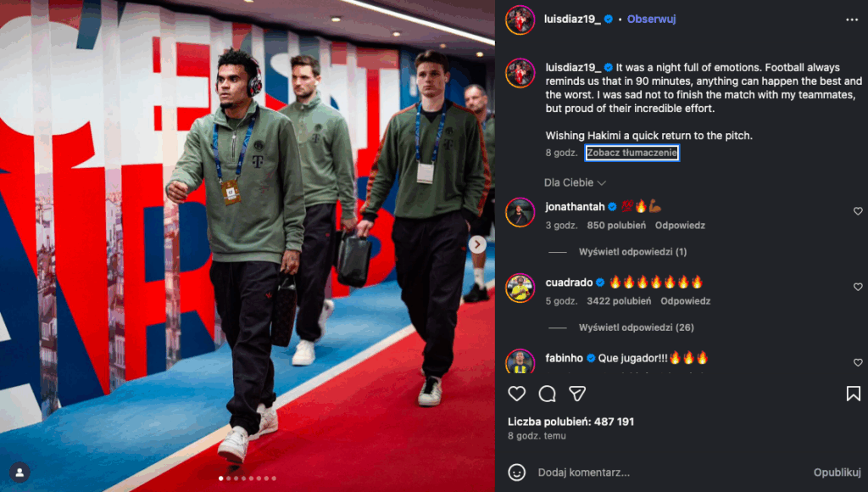Expand replies to jonathantah's comment
The width and height of the screenshot is (868, 492).
point(632,252)
